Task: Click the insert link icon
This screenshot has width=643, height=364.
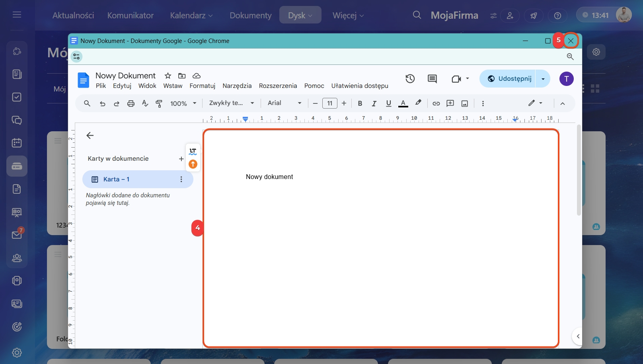Action: 436,103
